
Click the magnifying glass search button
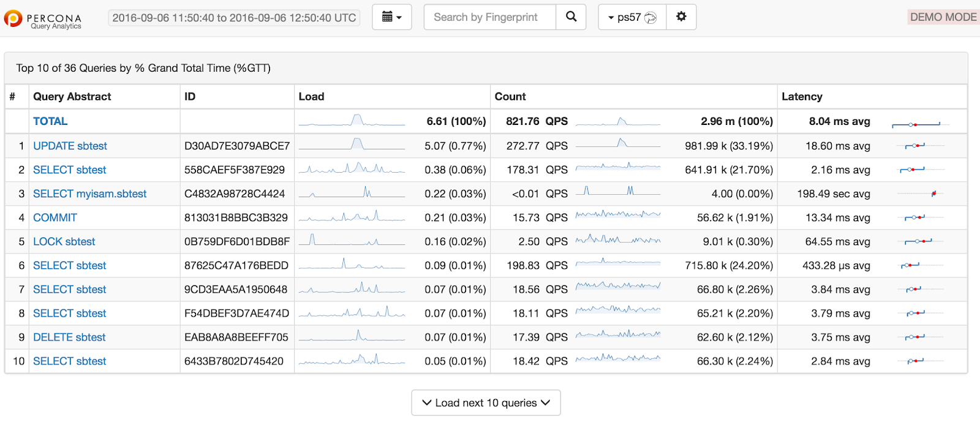click(x=571, y=17)
